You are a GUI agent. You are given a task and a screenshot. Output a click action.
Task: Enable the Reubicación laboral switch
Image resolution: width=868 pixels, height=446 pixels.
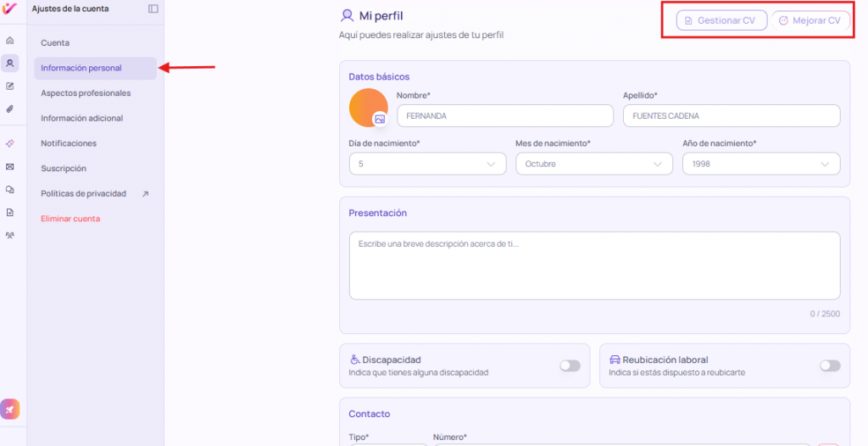(x=830, y=365)
